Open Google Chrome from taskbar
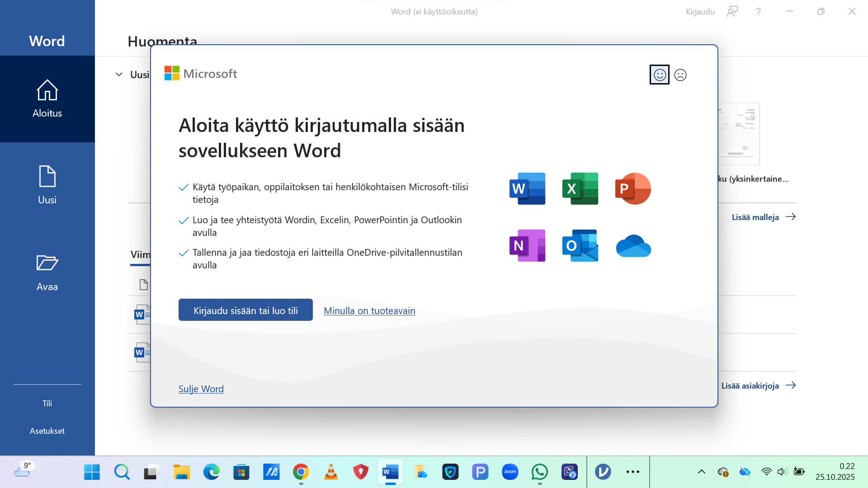Image resolution: width=868 pixels, height=488 pixels. 301,472
